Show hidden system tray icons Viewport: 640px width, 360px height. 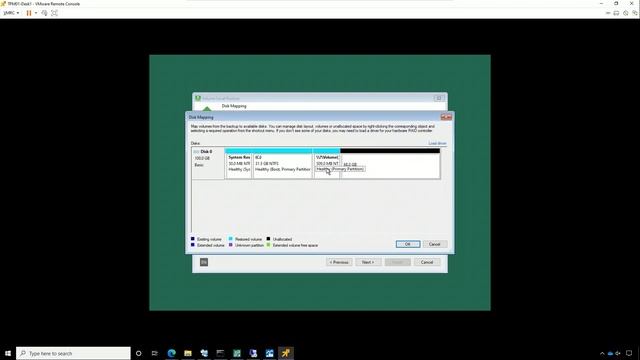(602, 353)
